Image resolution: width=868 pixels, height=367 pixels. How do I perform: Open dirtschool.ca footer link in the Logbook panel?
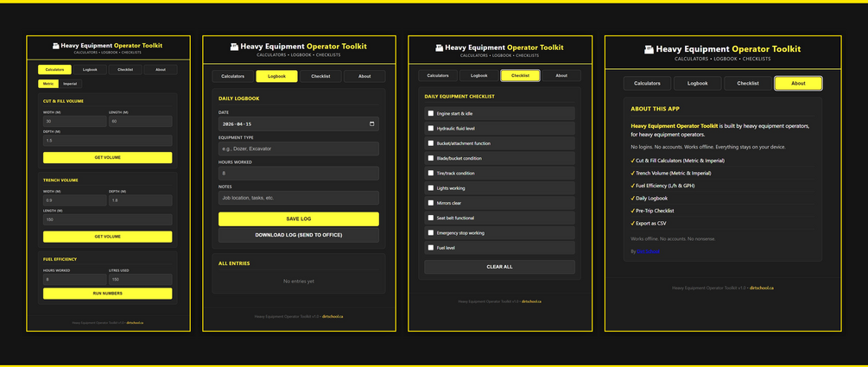pos(333,317)
